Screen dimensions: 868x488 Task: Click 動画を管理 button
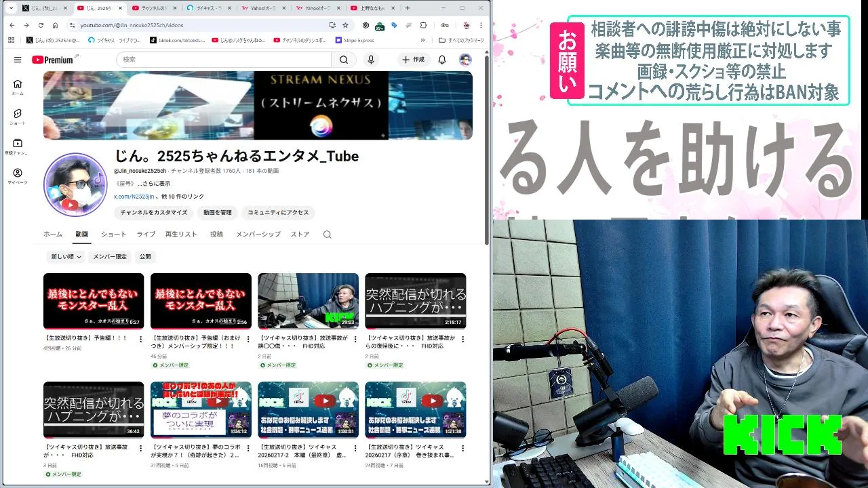[x=218, y=213]
